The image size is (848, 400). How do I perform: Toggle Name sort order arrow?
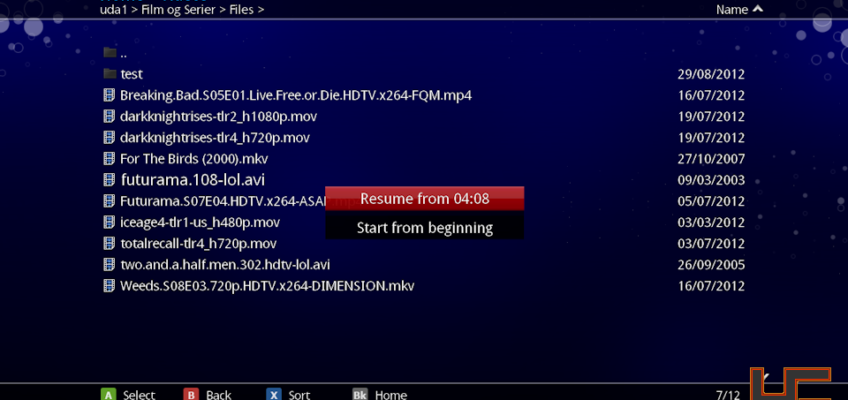coord(758,9)
